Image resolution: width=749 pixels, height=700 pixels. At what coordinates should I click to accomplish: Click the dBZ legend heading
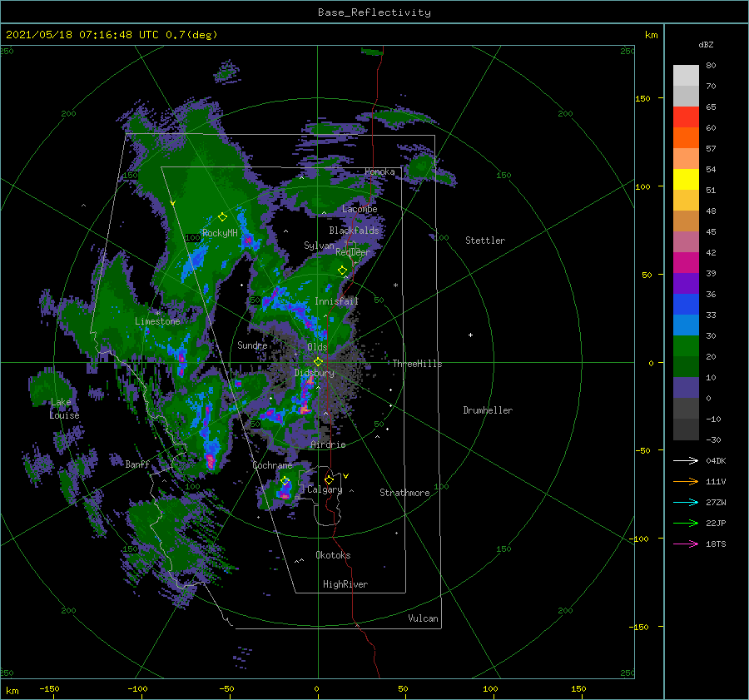pyautogui.click(x=706, y=45)
